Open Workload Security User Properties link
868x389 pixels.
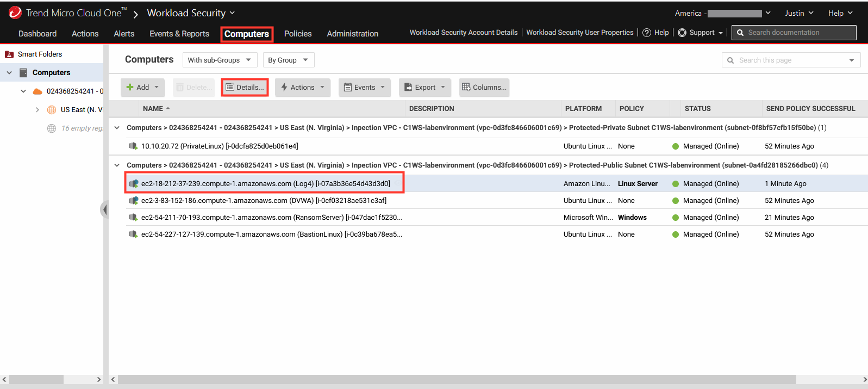(580, 33)
